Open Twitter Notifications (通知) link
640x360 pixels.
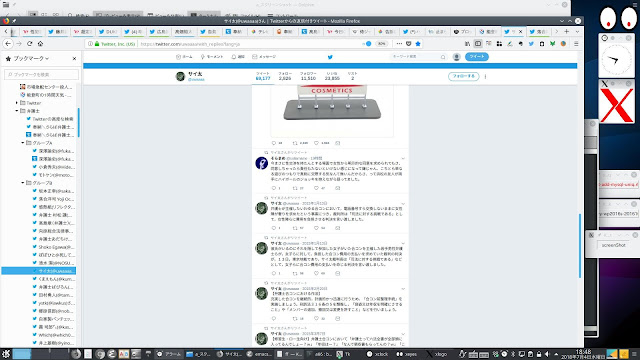tap(238, 57)
